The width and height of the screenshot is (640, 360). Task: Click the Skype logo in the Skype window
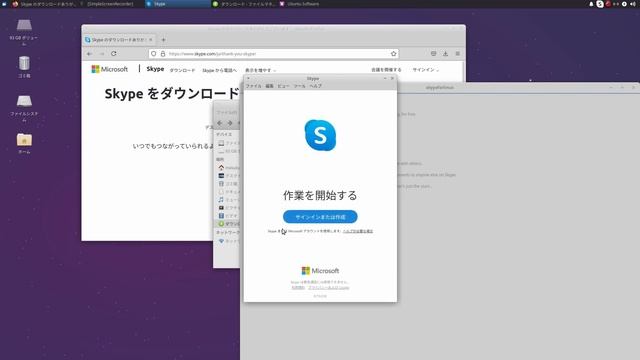click(x=320, y=135)
